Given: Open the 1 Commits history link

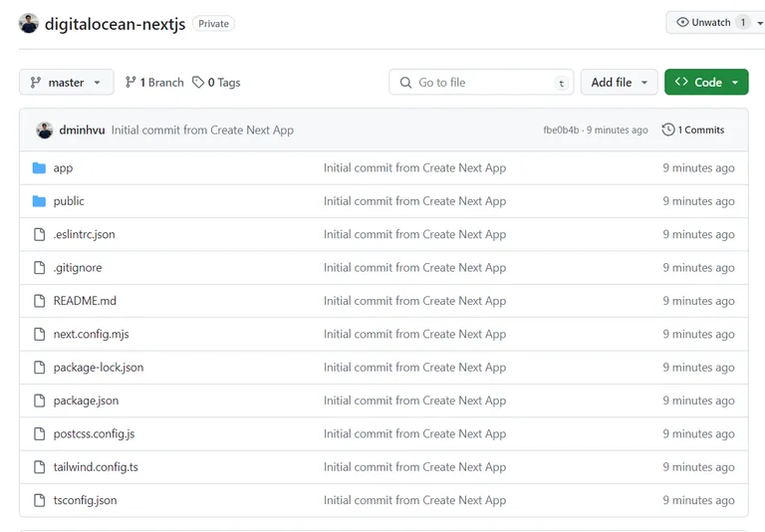Looking at the screenshot, I should [x=693, y=130].
